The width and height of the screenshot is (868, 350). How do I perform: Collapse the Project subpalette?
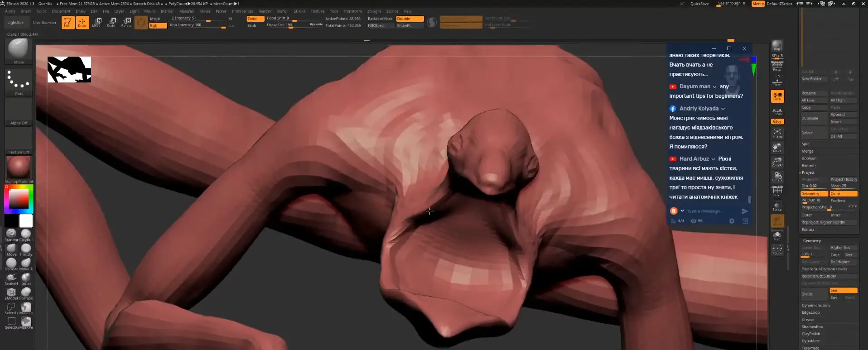[808, 173]
